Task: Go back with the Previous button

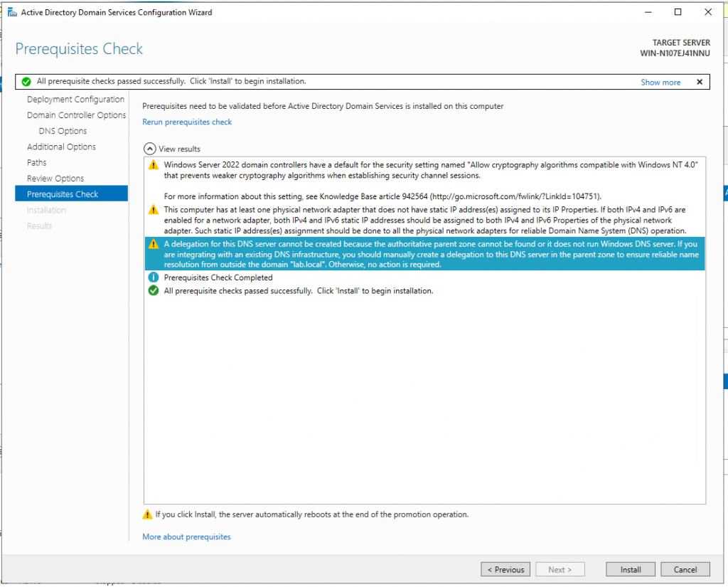Action: pos(505,569)
